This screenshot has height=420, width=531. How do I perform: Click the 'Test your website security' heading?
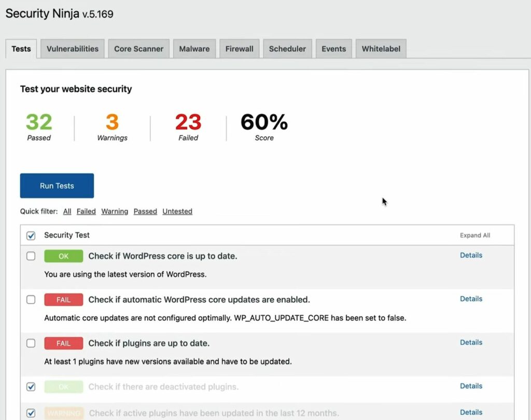pyautogui.click(x=76, y=89)
